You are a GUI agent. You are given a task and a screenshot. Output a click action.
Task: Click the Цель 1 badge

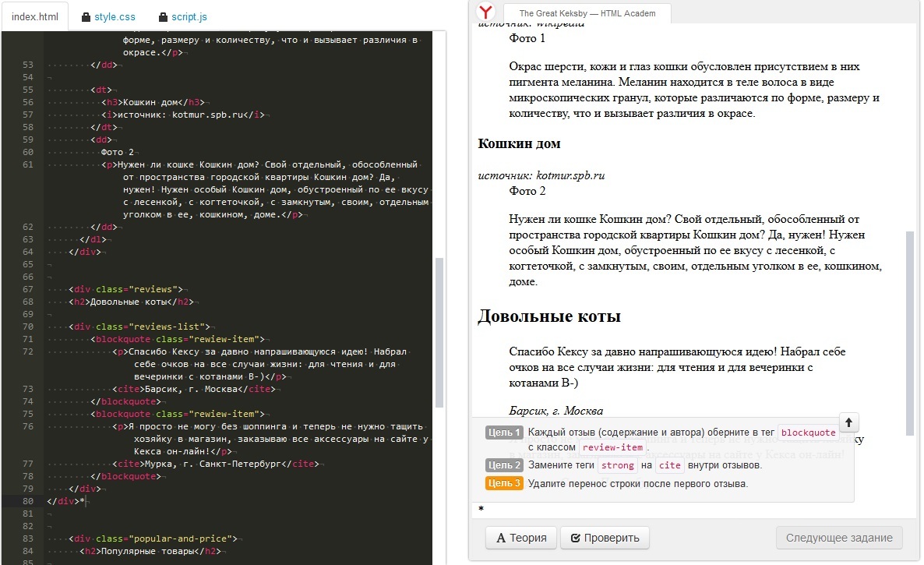[504, 433]
